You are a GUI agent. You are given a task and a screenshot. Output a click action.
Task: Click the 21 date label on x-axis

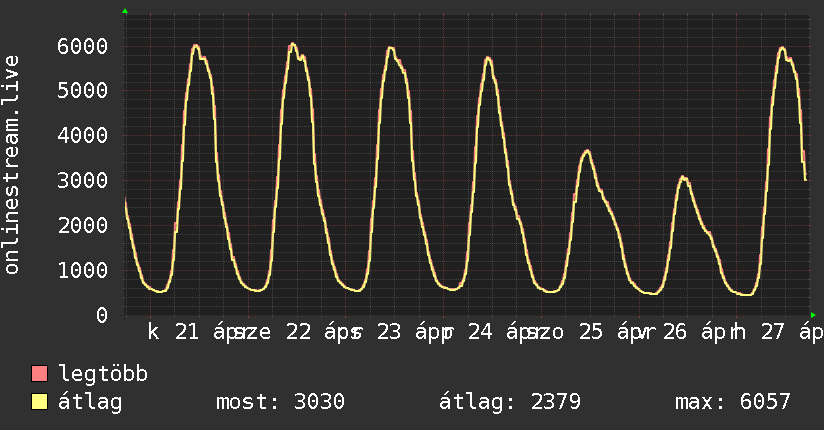click(x=187, y=332)
